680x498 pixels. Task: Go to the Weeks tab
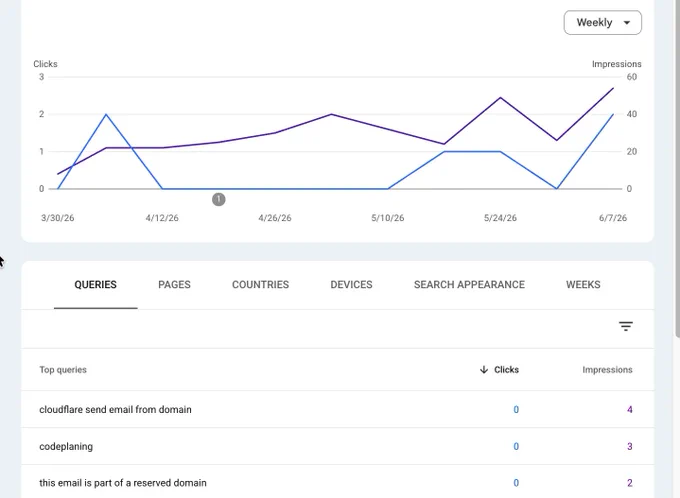[x=583, y=285]
